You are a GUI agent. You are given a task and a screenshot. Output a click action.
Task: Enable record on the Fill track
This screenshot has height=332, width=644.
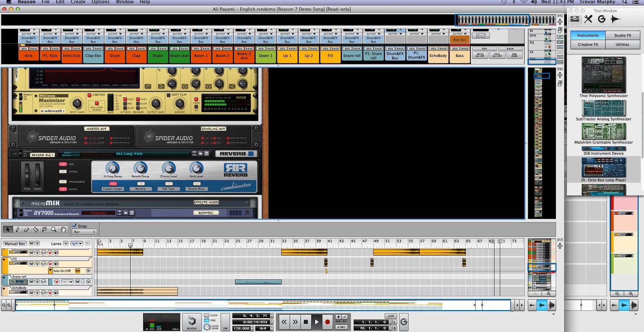click(x=50, y=264)
